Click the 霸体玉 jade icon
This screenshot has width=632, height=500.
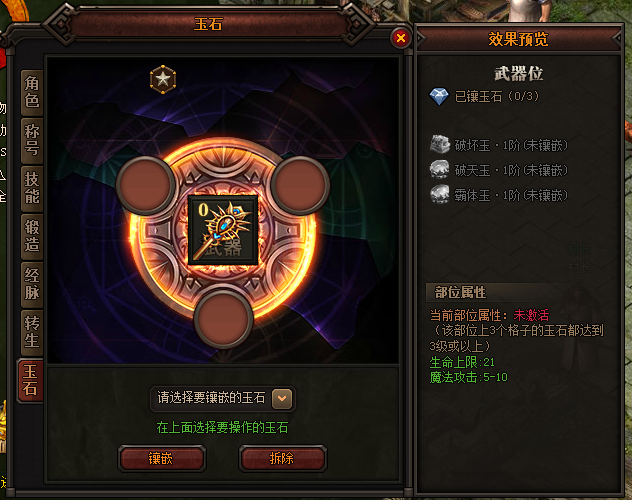[x=440, y=195]
